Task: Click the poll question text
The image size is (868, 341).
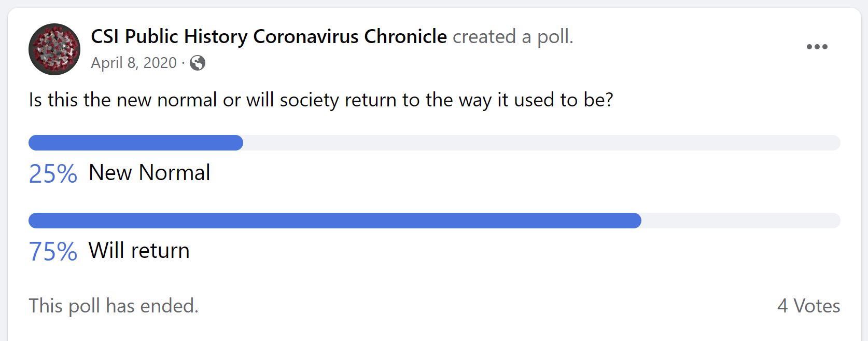Action: tap(320, 100)
